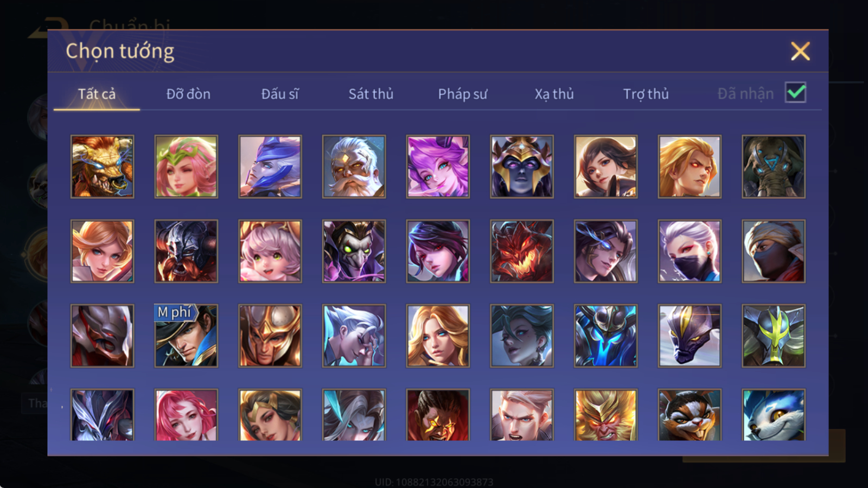Switch to the "Đỡ đòn" tab
Screen dimensions: 868x488
coord(188,94)
